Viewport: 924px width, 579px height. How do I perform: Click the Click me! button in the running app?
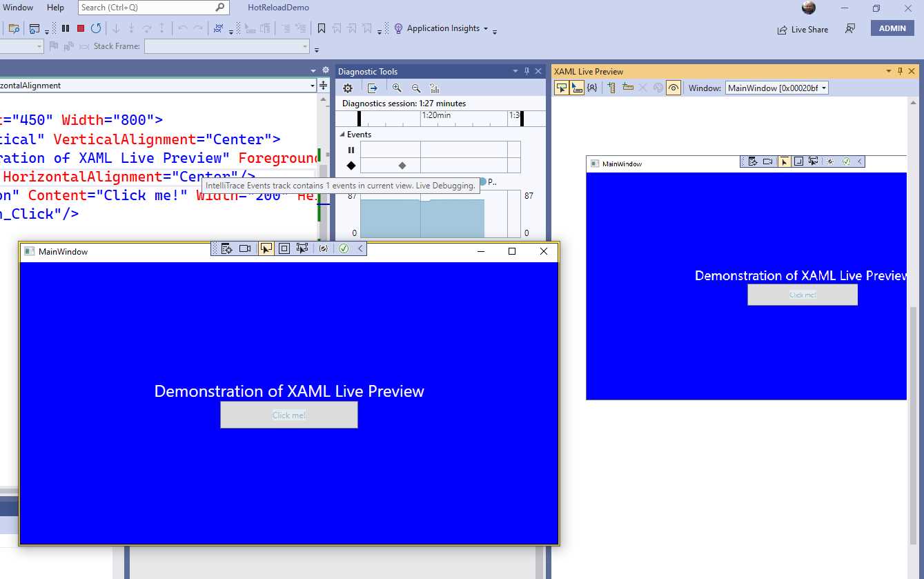[x=289, y=415]
